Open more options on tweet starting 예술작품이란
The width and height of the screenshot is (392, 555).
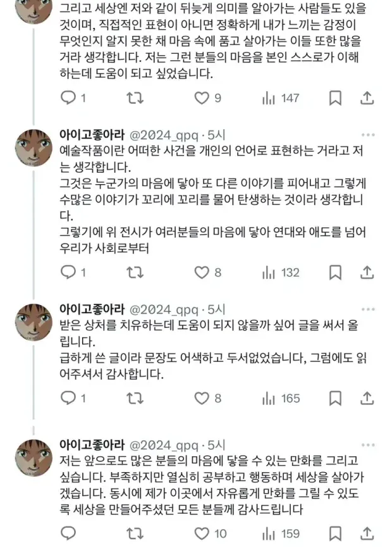(x=367, y=135)
